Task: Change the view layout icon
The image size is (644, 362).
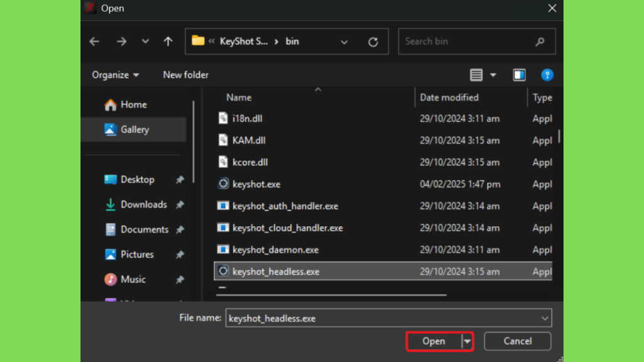Action: (x=476, y=75)
